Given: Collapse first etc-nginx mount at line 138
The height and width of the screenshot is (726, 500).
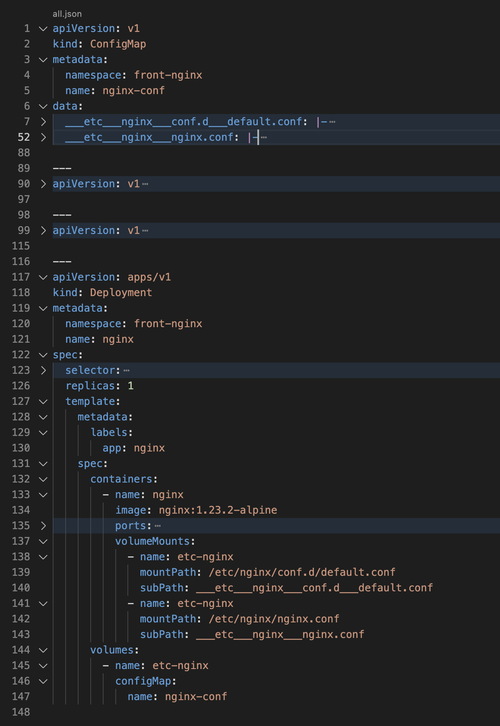Looking at the screenshot, I should [x=43, y=557].
